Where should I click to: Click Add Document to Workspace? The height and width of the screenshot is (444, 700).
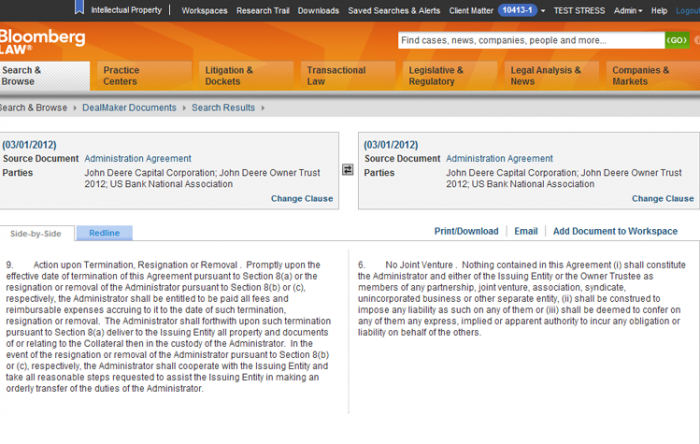click(615, 231)
